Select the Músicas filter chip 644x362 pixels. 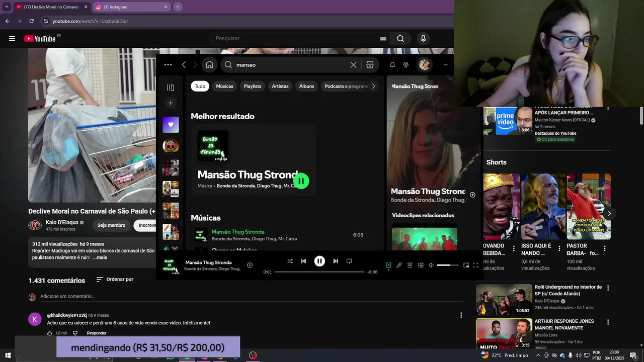(225, 86)
